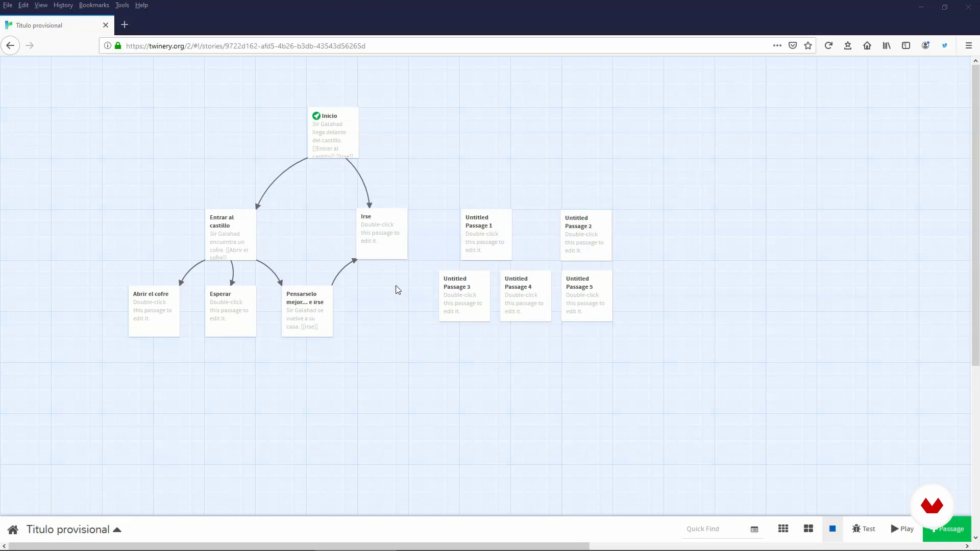Select the Abrir el cofre passage

(x=154, y=311)
